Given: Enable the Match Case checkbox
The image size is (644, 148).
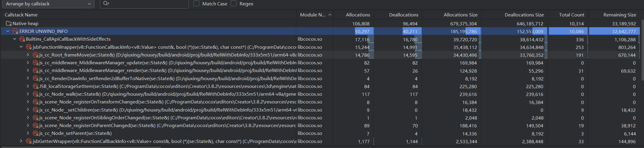Looking at the screenshot, I should click(196, 4).
